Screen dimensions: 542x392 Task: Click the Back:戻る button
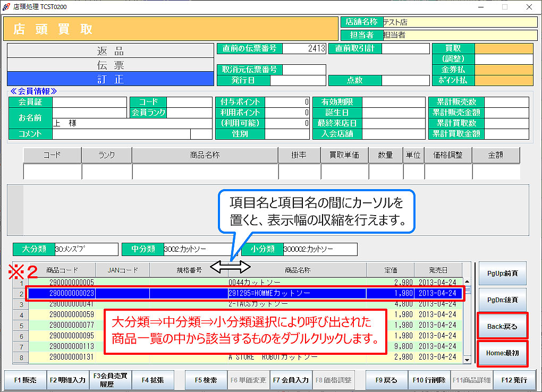(x=503, y=326)
